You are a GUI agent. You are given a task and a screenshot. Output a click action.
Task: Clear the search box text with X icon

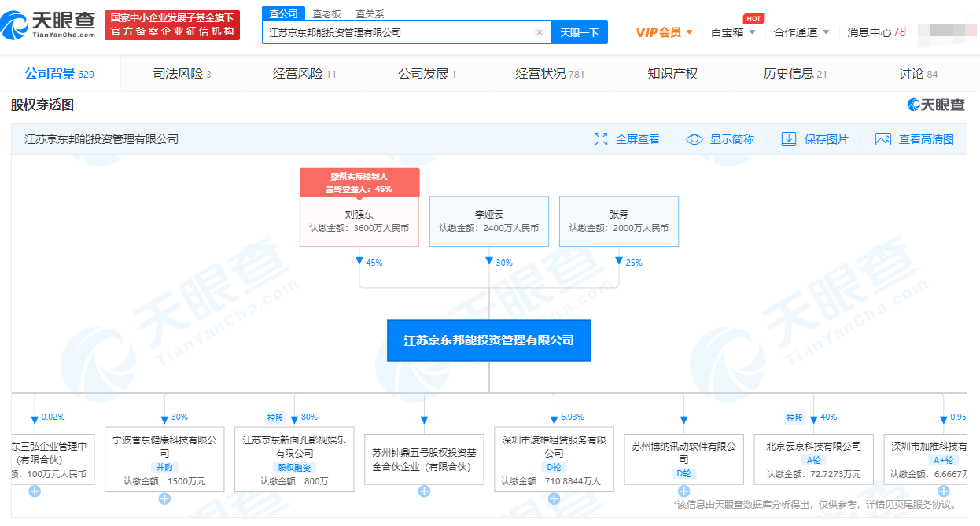click(x=540, y=33)
